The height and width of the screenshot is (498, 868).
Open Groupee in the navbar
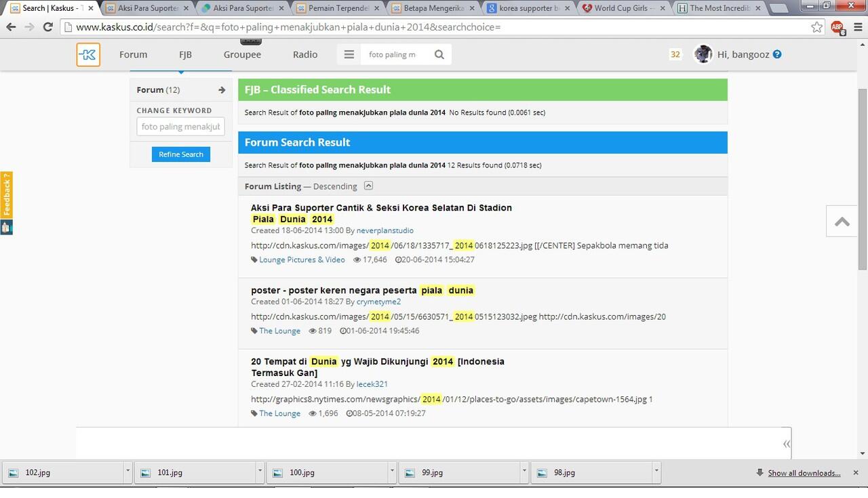click(242, 54)
